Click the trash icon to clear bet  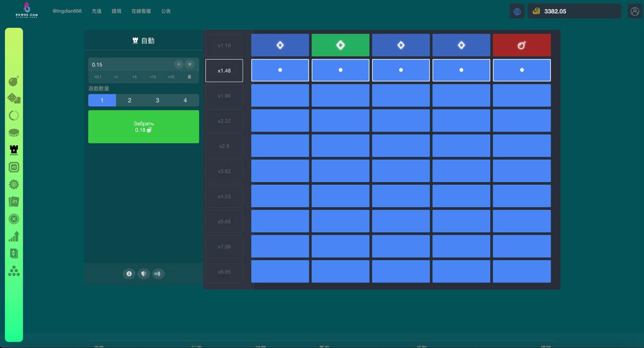tap(189, 77)
